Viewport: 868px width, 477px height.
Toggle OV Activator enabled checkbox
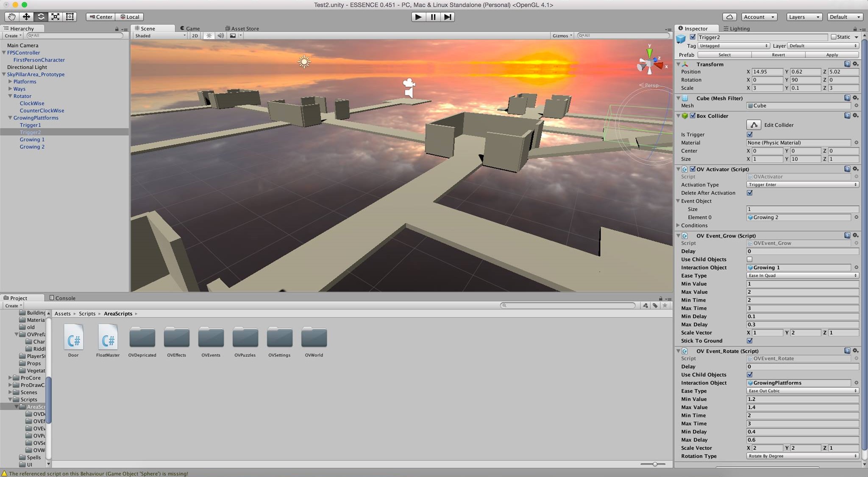point(693,169)
